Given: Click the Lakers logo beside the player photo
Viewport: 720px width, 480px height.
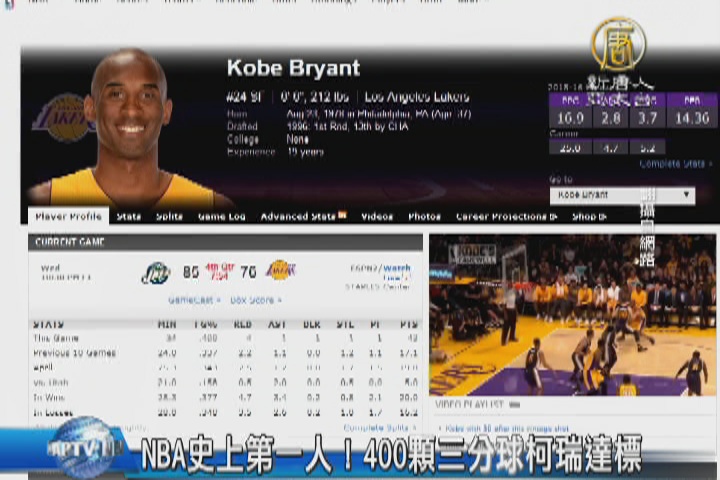Looking at the screenshot, I should pos(63,118).
